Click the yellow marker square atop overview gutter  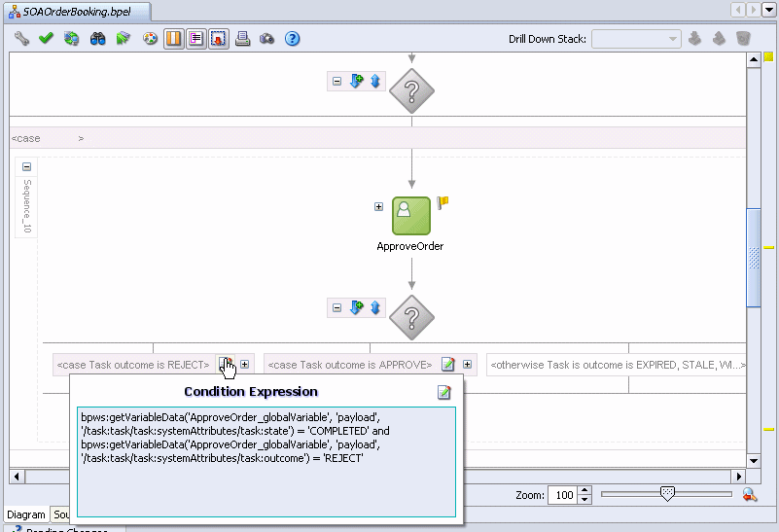click(x=769, y=57)
